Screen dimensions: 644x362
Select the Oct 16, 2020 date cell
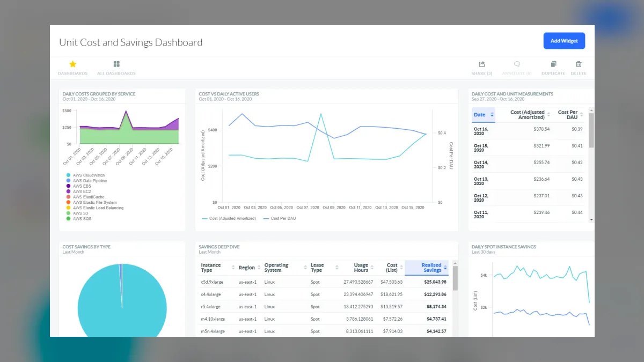481,131
